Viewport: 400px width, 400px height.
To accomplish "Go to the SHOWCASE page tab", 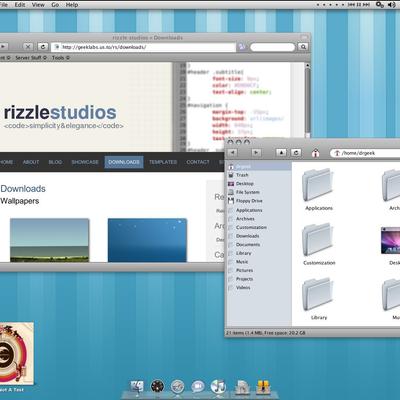I will point(85,162).
